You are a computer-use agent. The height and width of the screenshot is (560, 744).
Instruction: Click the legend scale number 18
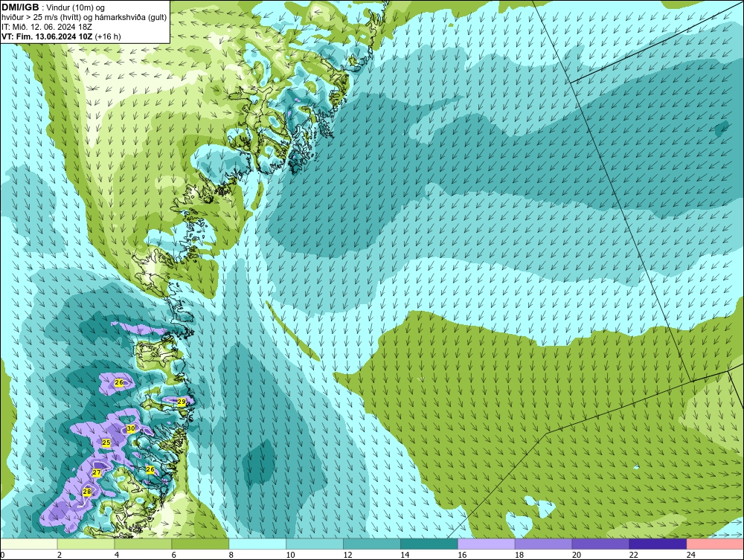pos(519,555)
